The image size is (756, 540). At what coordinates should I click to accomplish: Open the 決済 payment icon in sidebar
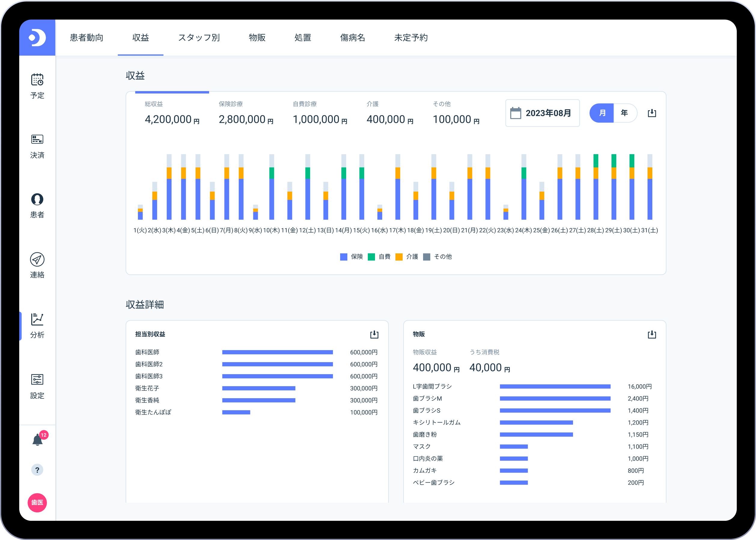click(37, 139)
